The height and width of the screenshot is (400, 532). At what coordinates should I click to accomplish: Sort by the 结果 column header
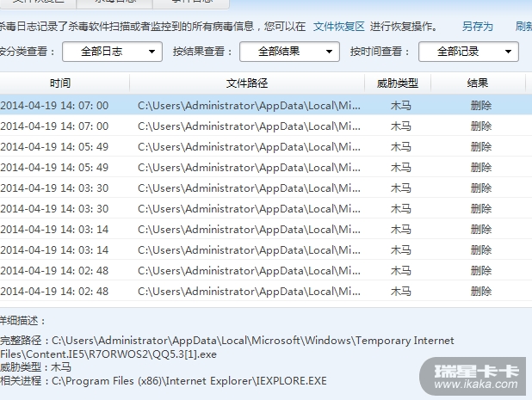pos(478,83)
